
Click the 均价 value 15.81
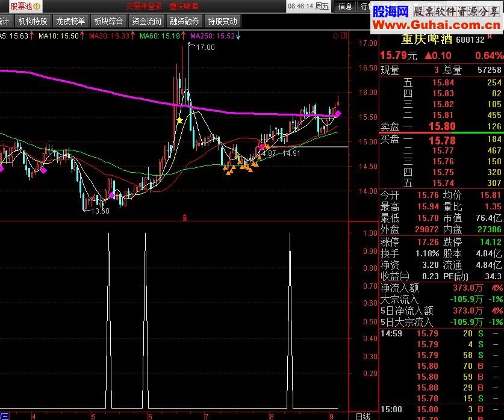pyautogui.click(x=491, y=195)
